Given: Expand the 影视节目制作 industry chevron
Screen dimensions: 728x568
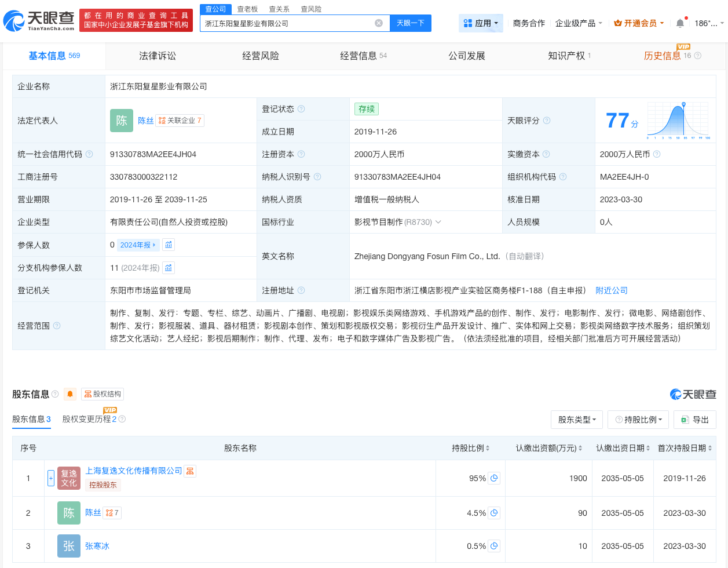Looking at the screenshot, I should [438, 222].
